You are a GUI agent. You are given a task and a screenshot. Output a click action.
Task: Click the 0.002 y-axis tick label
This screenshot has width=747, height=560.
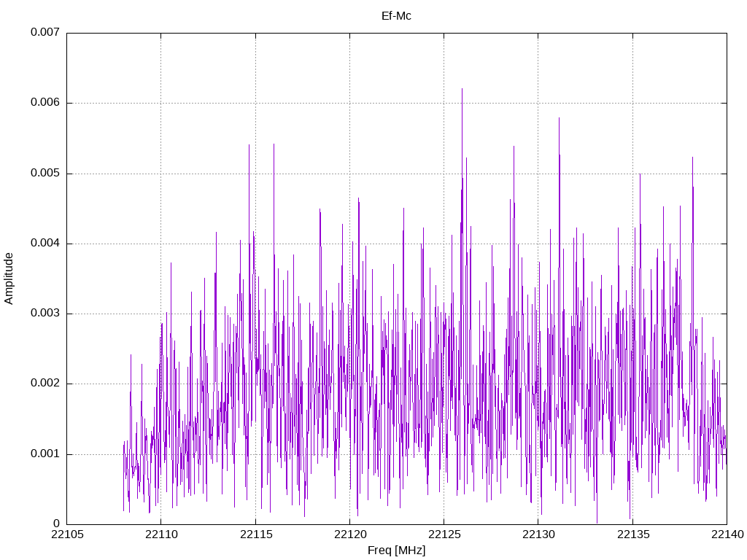pos(45,383)
